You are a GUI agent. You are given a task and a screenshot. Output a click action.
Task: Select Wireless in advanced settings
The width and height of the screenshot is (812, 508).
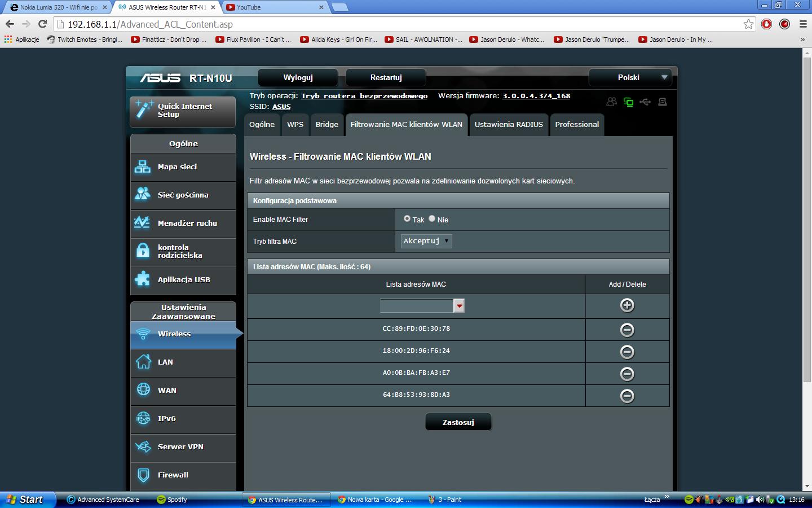[183, 334]
